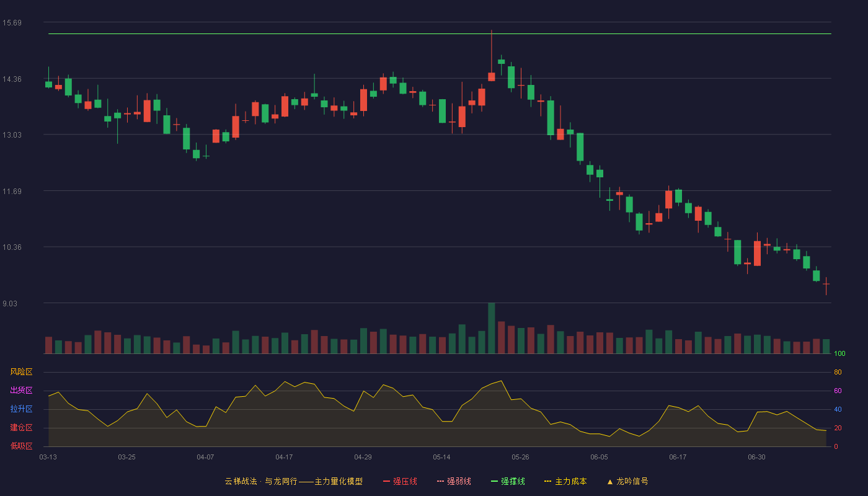The height and width of the screenshot is (496, 868).
Task: Select the 出货区 zone label
Action: click(x=21, y=391)
